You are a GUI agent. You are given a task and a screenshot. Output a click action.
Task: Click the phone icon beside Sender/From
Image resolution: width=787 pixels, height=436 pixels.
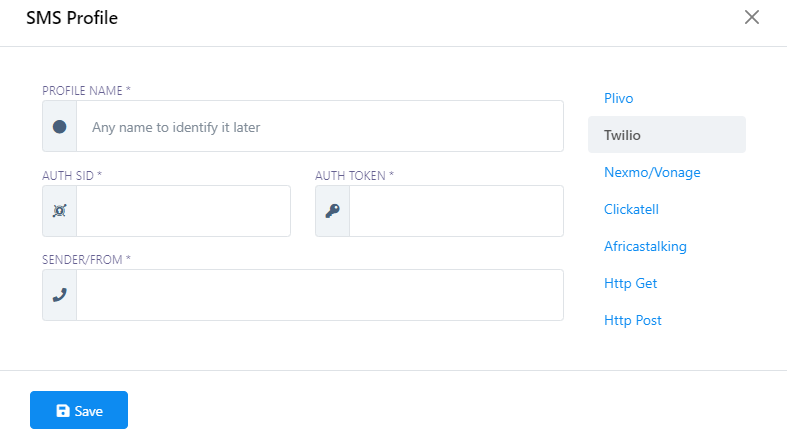pyautogui.click(x=59, y=295)
